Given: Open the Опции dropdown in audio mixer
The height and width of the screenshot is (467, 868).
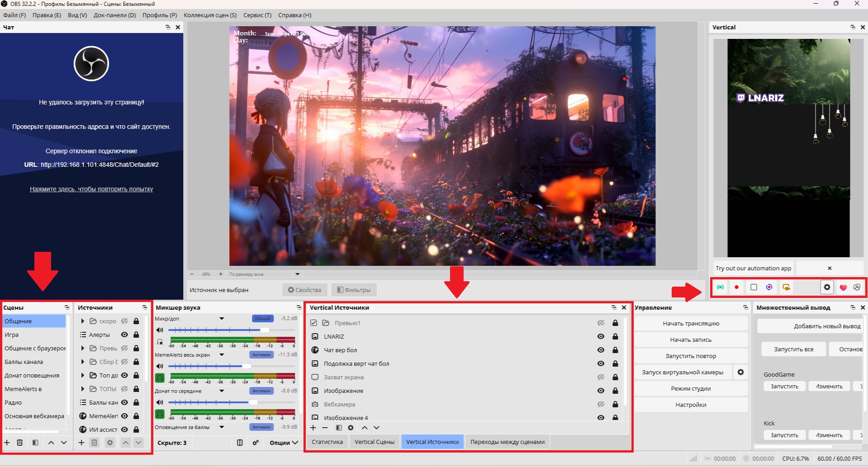Looking at the screenshot, I should [284, 443].
